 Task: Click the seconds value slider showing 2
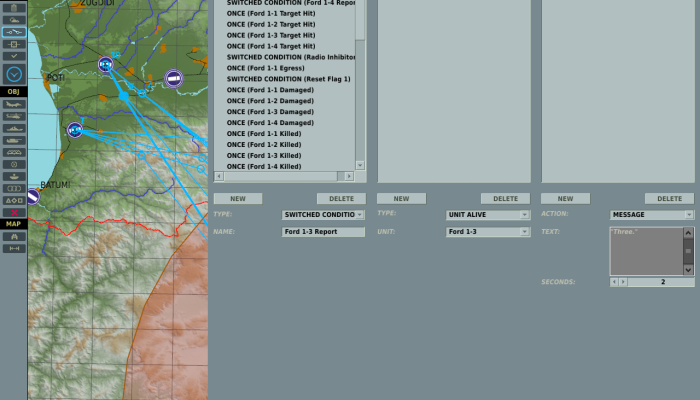[x=661, y=282]
